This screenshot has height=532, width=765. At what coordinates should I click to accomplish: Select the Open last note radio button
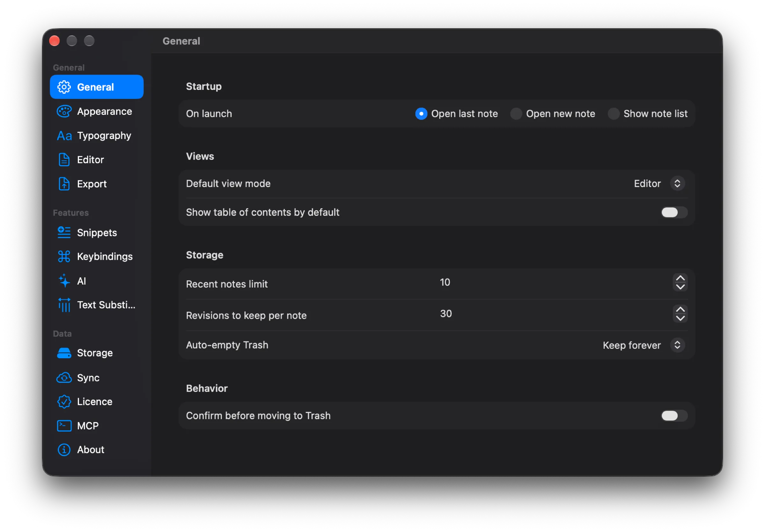[x=421, y=113]
